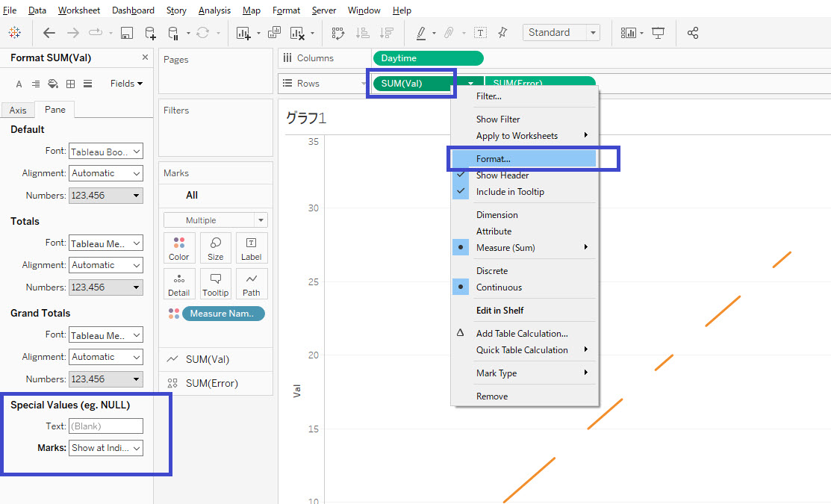Viewport: 831px width, 504px height.
Task: Open the Multiple mark type dropdown
Action: click(x=215, y=220)
